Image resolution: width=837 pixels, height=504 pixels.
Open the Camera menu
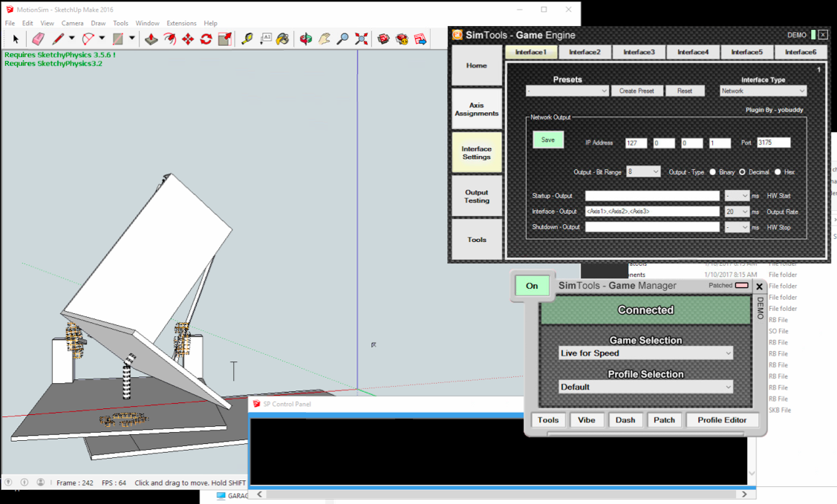[x=73, y=24]
